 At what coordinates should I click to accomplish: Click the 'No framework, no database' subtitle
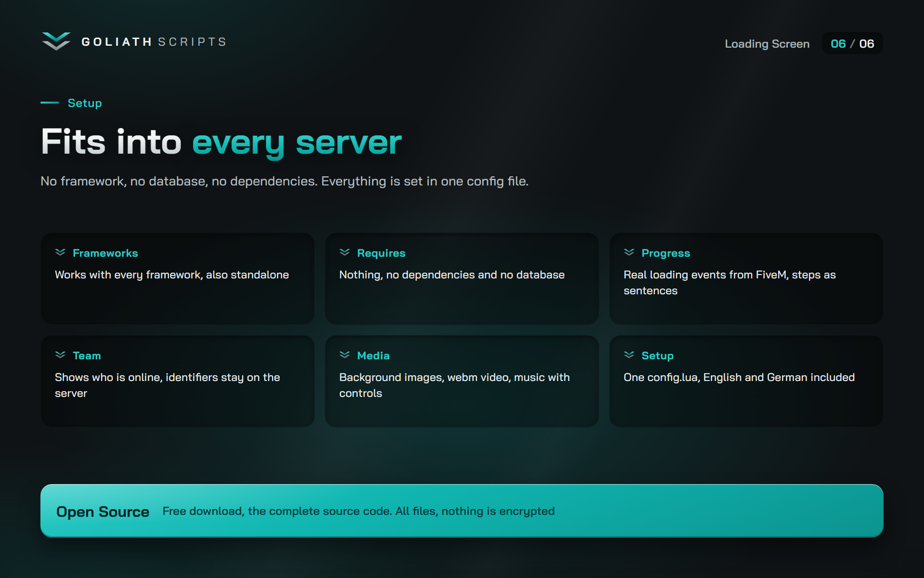click(284, 182)
